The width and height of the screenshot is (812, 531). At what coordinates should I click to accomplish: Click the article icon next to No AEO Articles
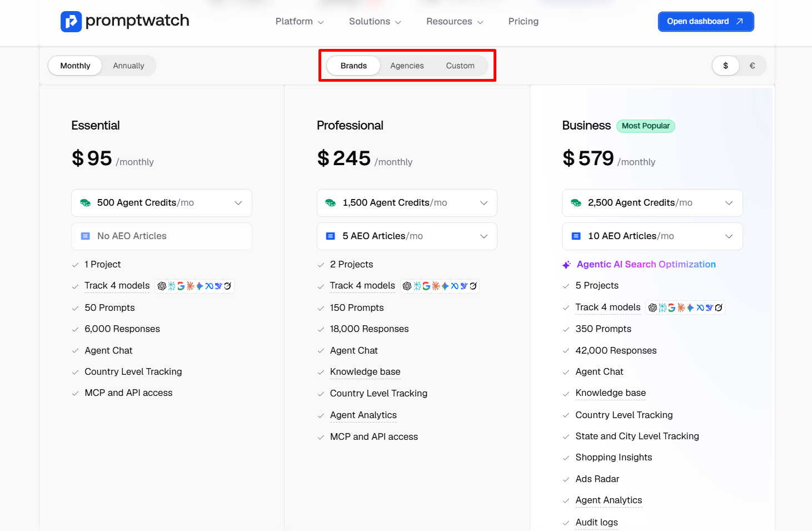click(x=86, y=236)
